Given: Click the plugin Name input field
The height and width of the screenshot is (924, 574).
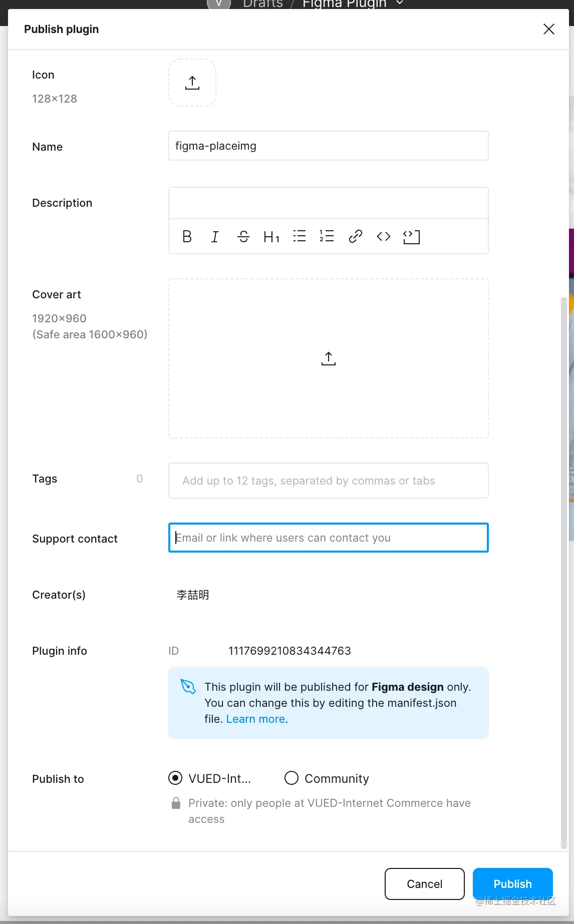Looking at the screenshot, I should coord(328,146).
